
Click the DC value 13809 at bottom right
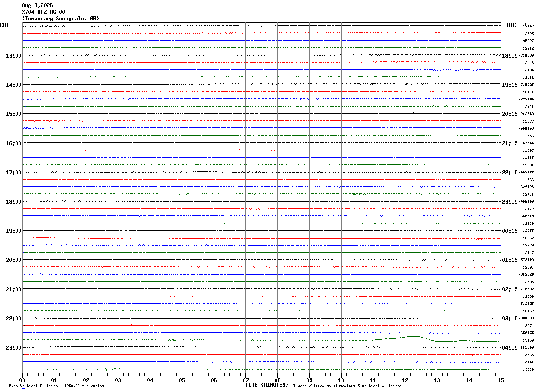click(x=528, y=369)
